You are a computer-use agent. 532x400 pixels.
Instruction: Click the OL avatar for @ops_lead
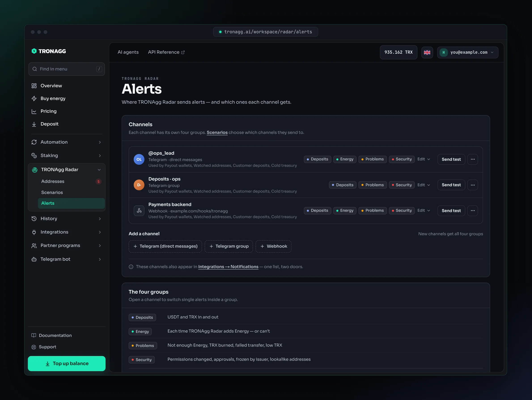click(x=139, y=159)
